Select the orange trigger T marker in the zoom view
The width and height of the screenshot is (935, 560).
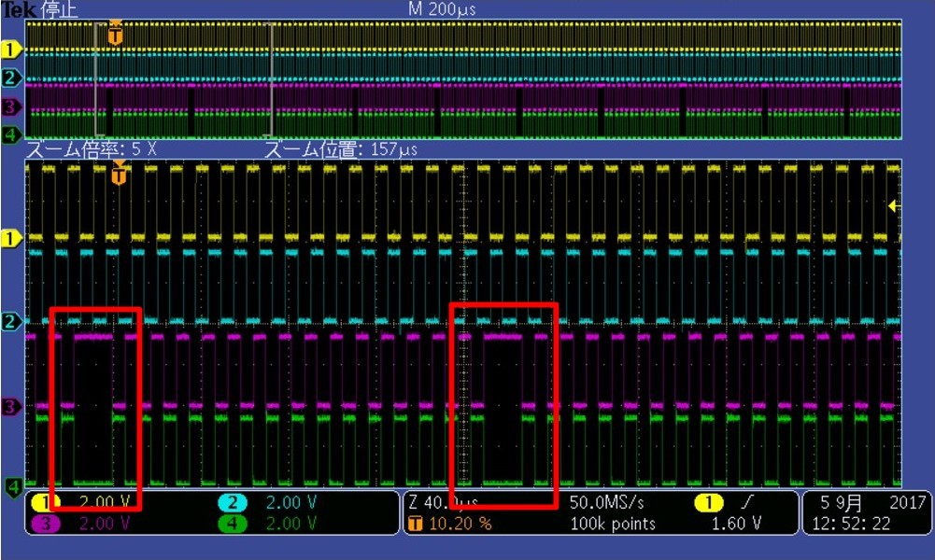(x=120, y=174)
